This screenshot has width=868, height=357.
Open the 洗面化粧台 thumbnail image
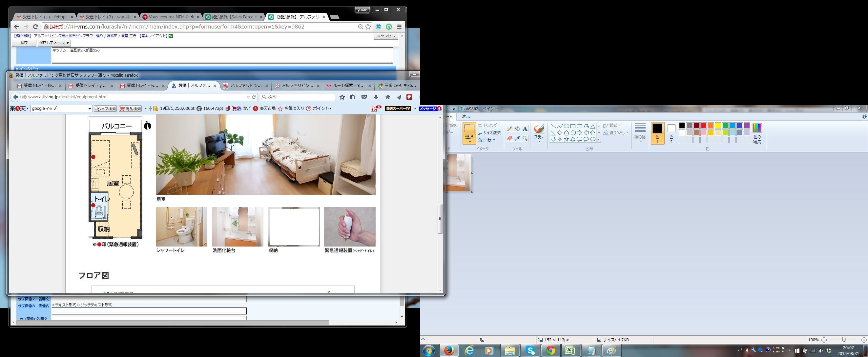238,227
